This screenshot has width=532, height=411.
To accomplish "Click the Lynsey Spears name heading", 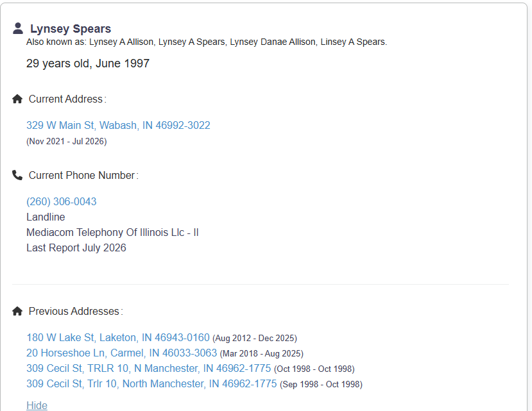I will pyautogui.click(x=71, y=29).
